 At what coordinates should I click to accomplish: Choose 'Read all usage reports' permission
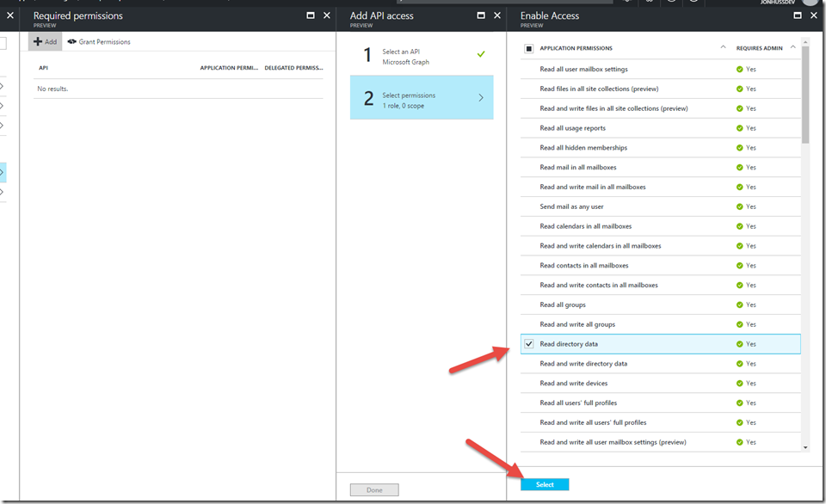pos(573,128)
